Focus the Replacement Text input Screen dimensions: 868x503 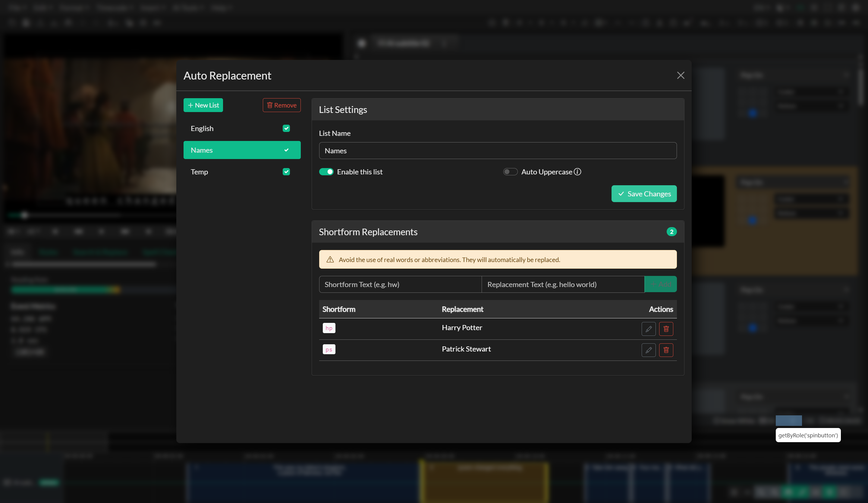coord(563,284)
